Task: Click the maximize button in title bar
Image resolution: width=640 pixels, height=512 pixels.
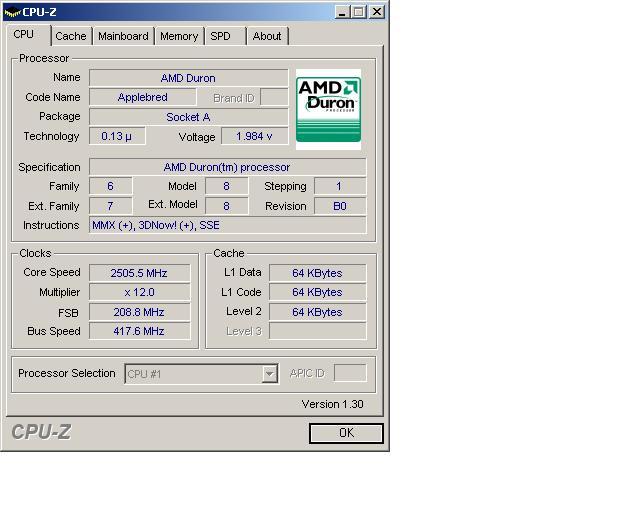Action: point(358,12)
